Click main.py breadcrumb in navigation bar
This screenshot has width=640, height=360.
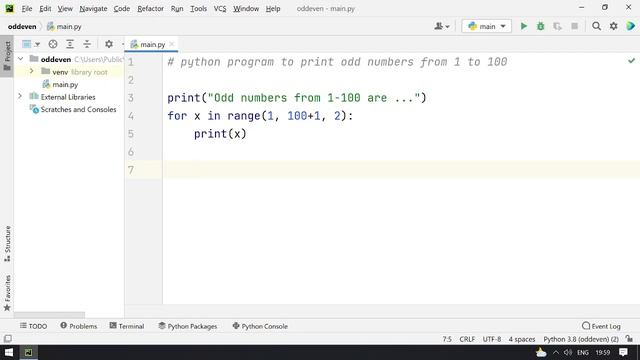point(64,27)
